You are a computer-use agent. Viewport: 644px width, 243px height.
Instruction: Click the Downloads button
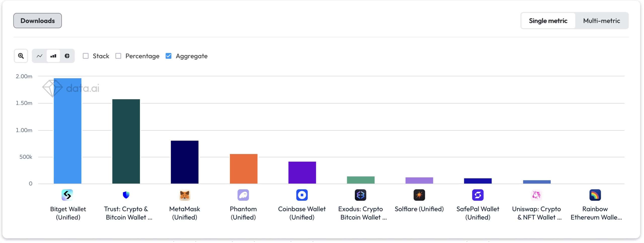37,20
